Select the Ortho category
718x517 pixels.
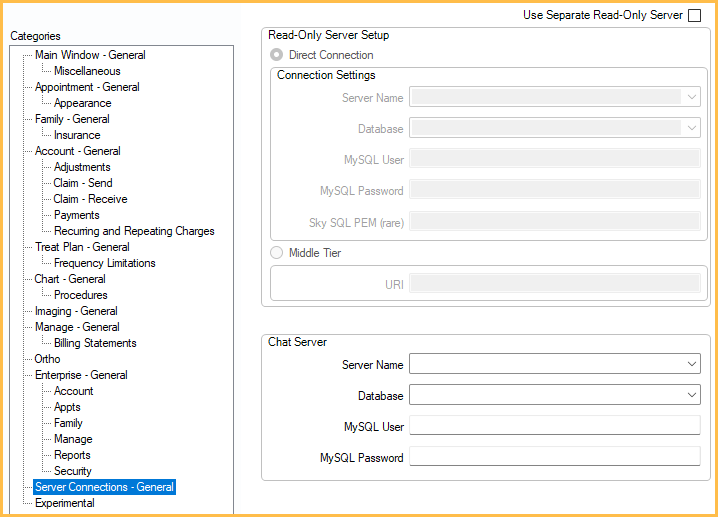[x=47, y=359]
